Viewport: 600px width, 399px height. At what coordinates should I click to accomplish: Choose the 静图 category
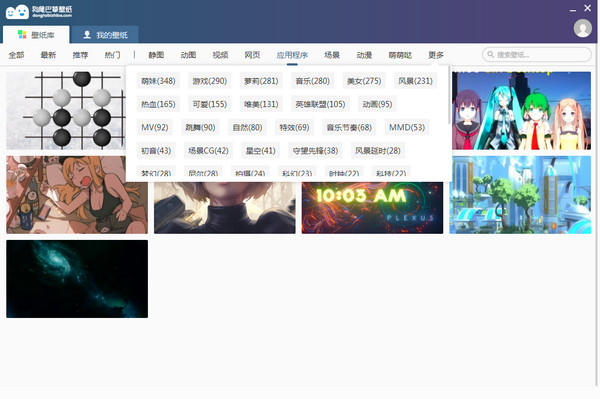pyautogui.click(x=156, y=55)
